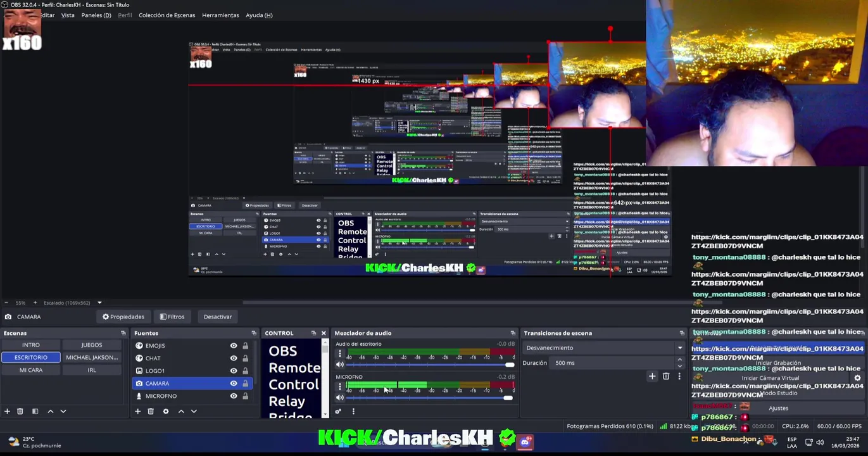Open the Paneles (D) menu

coord(96,15)
